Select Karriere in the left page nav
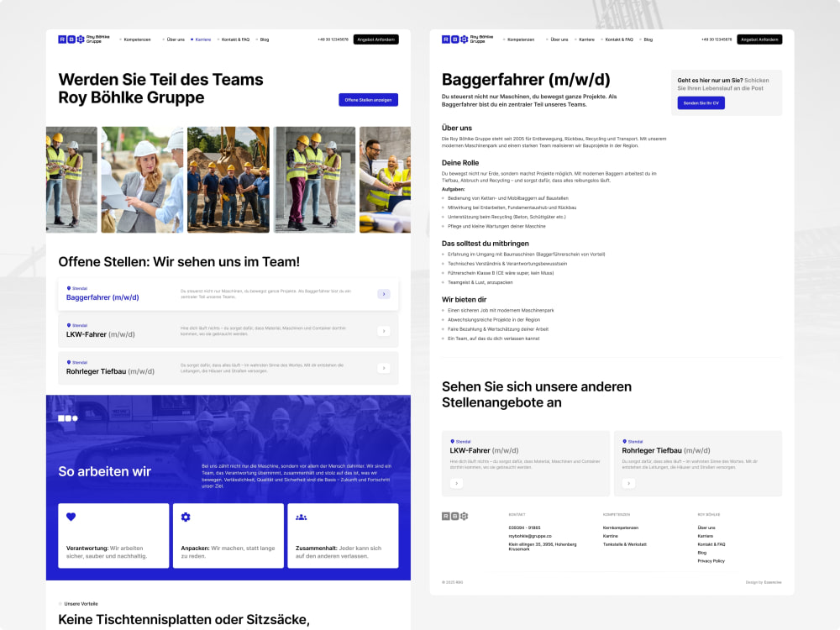Viewport: 840px width, 630px height. [203, 39]
